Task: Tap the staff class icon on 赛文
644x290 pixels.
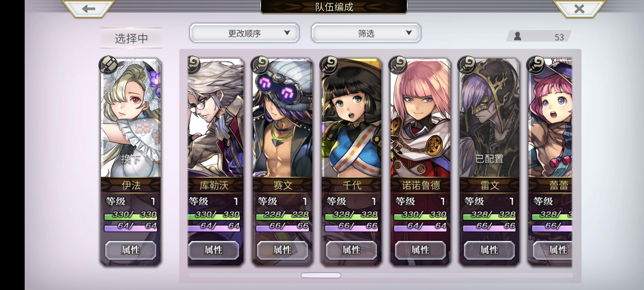Action: (x=260, y=65)
